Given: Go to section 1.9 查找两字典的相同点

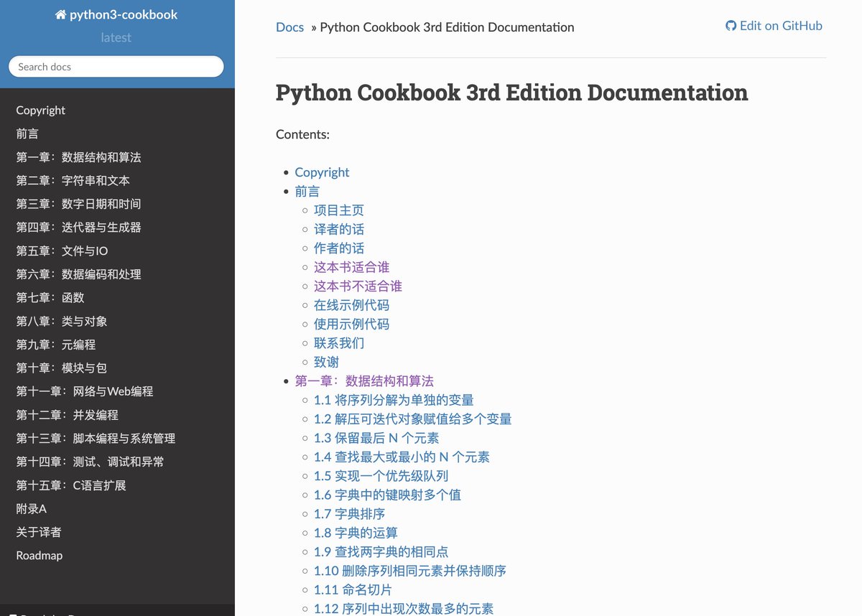Looking at the screenshot, I should pyautogui.click(x=381, y=552).
